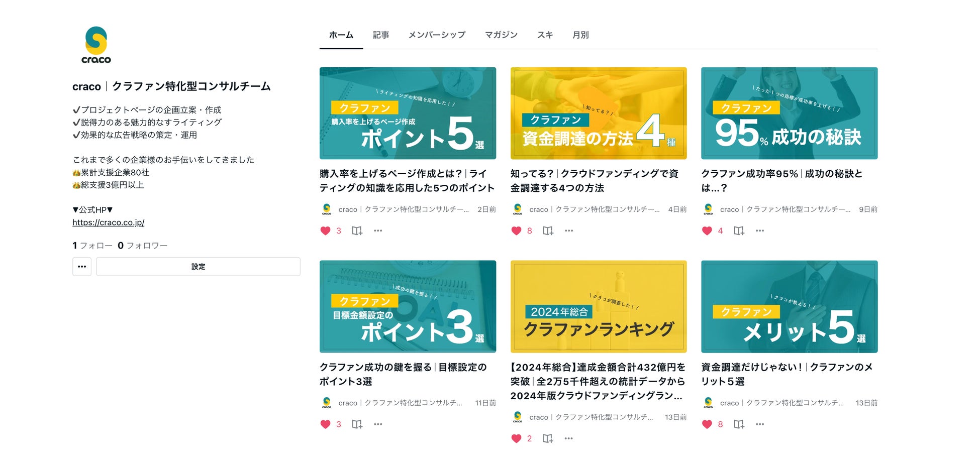Image resolution: width=980 pixels, height=466 pixels.
Task: Click author avatar under 資金調達する4つの方法 article
Action: (x=518, y=209)
